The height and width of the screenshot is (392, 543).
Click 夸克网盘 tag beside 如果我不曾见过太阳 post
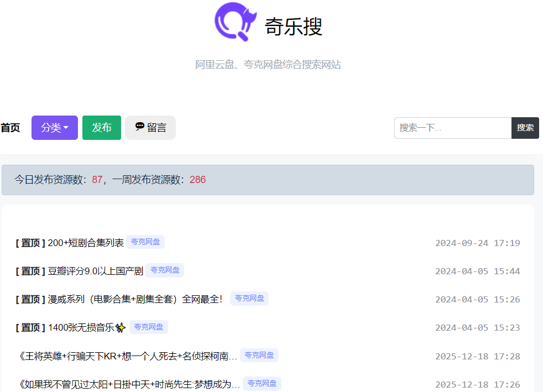[x=262, y=384]
